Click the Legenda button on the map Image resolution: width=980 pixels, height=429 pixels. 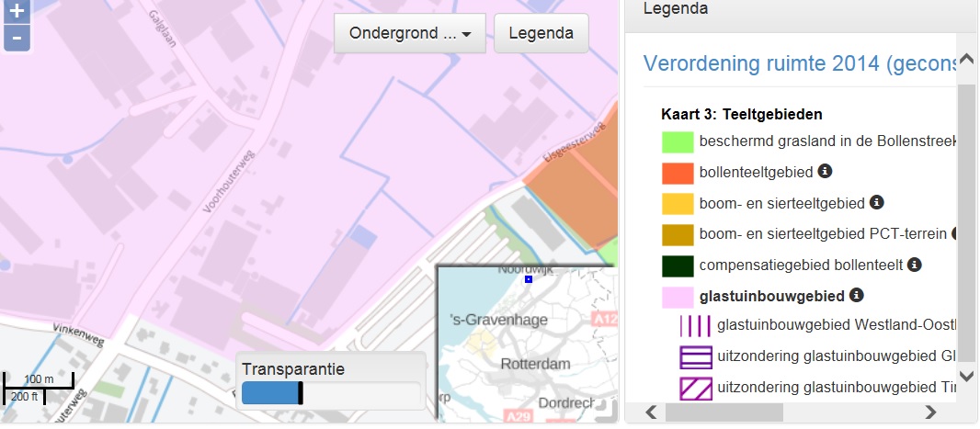coord(541,33)
